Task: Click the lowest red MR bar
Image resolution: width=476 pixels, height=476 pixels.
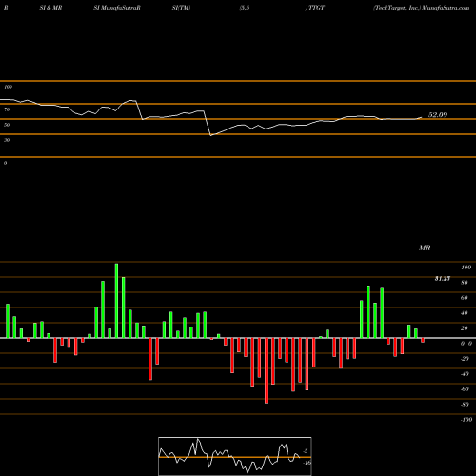Action: (x=266, y=370)
